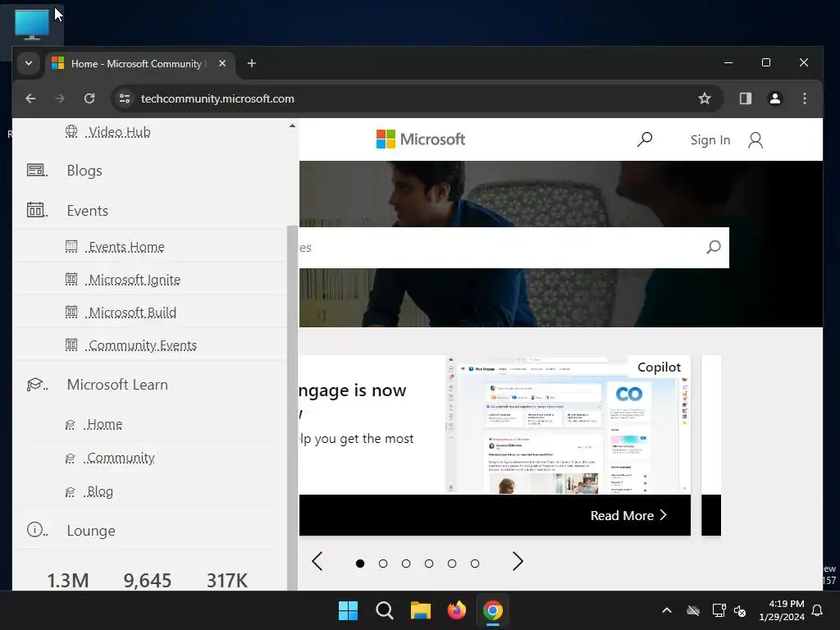
Task: Click the Microsoft Learn graduation icon
Action: point(36,385)
